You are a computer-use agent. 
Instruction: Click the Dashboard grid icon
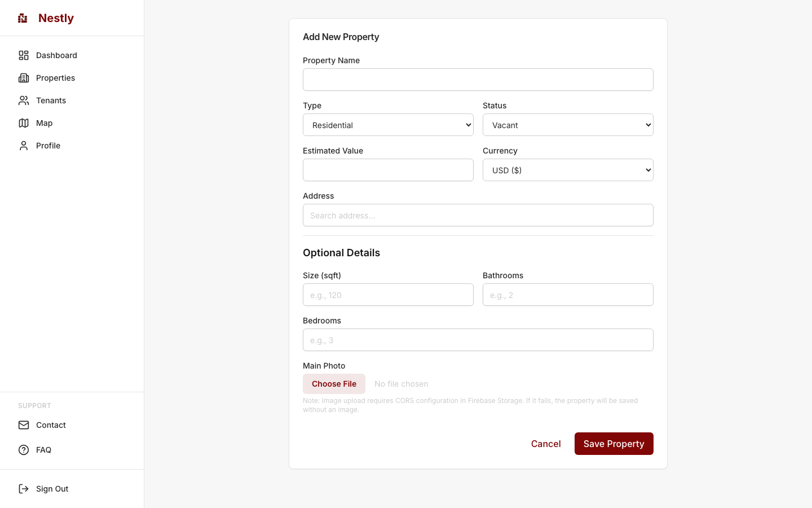pyautogui.click(x=24, y=55)
